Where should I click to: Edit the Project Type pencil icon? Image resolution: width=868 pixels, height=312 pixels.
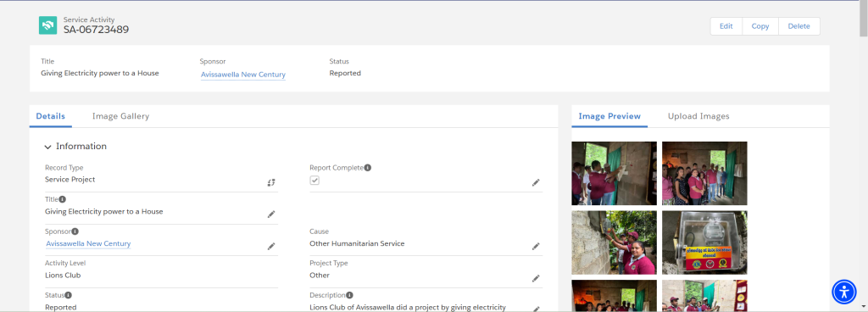tap(536, 278)
